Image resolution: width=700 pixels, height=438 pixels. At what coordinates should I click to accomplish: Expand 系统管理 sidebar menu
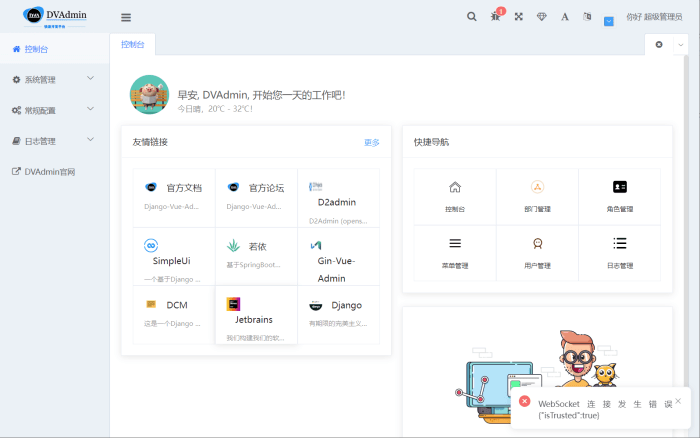click(54, 79)
